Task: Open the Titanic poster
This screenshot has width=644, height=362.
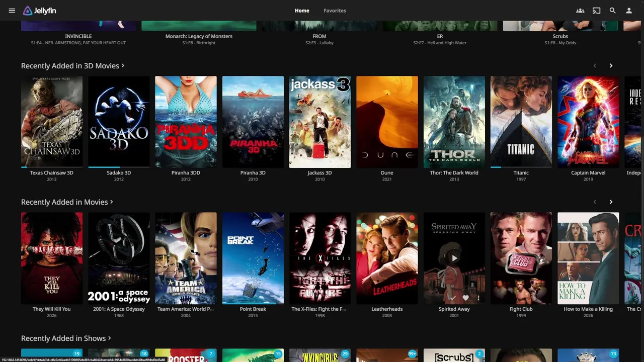Action: (x=521, y=122)
